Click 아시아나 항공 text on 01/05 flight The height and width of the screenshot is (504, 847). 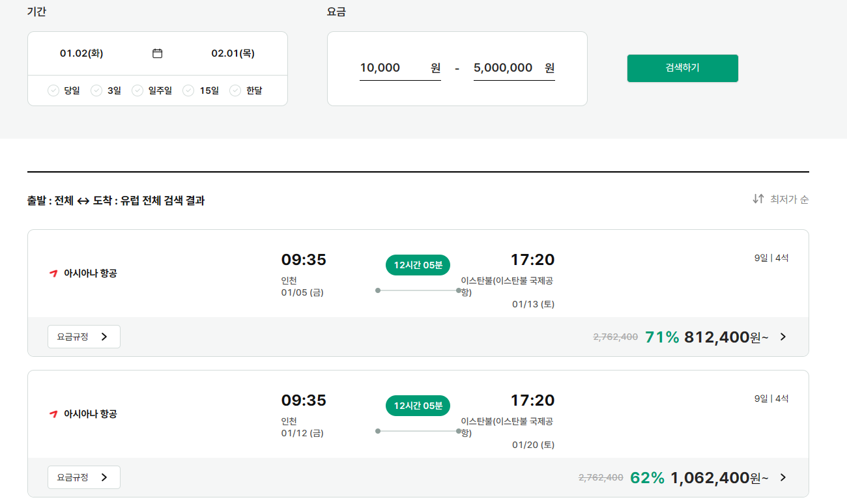pyautogui.click(x=90, y=273)
